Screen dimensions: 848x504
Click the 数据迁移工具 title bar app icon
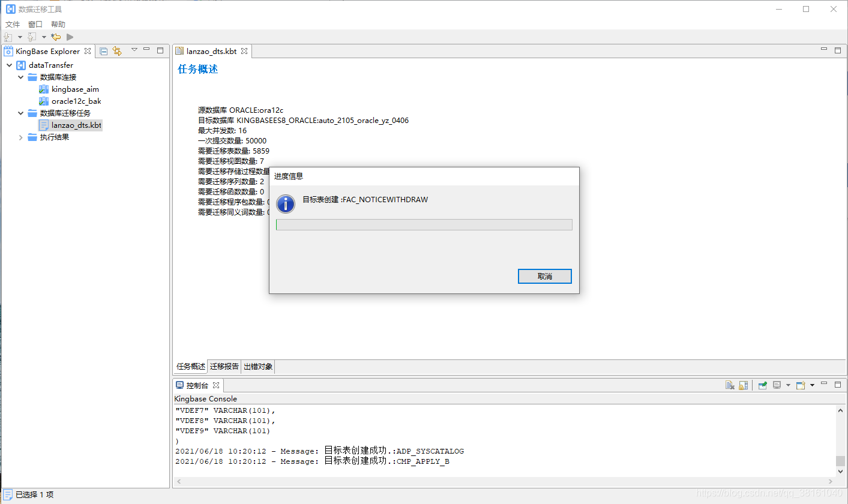tap(10, 9)
